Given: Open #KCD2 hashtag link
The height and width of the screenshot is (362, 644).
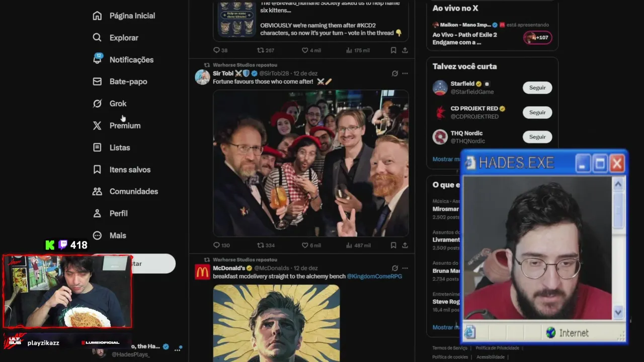Looking at the screenshot, I should (x=366, y=25).
